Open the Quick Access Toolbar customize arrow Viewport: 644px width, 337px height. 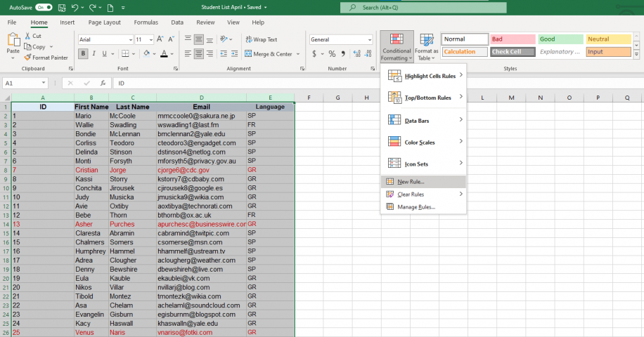coord(123,8)
